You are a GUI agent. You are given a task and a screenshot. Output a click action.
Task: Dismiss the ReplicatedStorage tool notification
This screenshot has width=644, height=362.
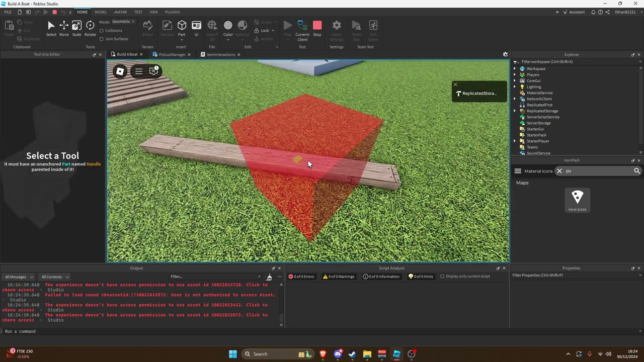(x=455, y=84)
